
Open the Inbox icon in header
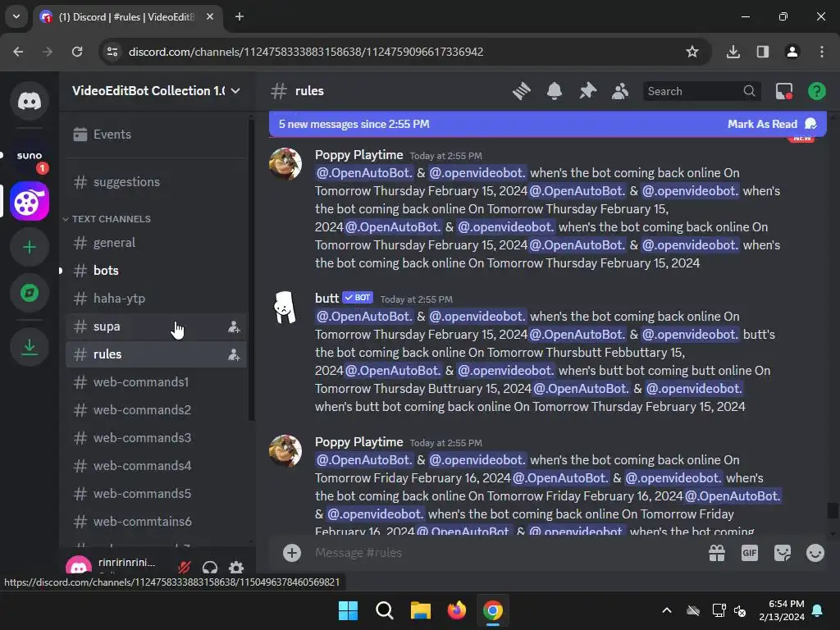pyautogui.click(x=784, y=91)
